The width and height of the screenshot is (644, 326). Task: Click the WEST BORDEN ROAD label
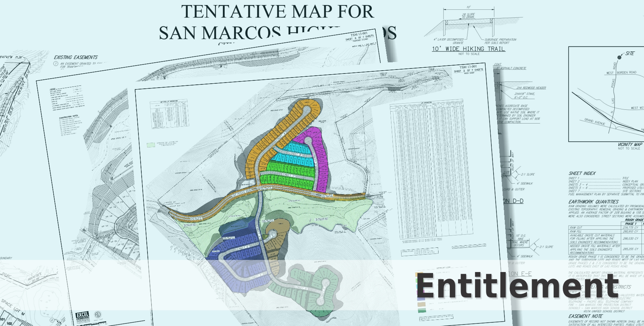[621, 72]
